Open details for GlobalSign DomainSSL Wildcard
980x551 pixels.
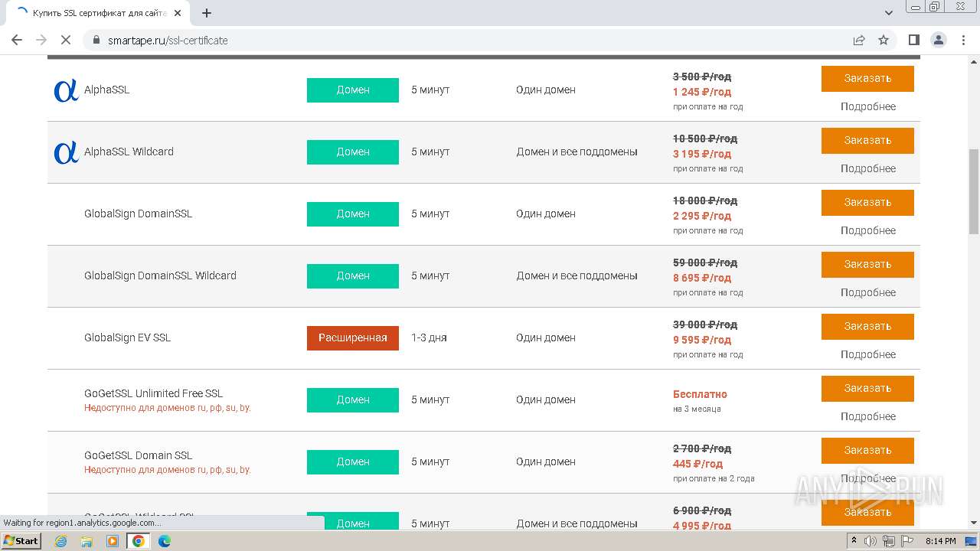[868, 292]
